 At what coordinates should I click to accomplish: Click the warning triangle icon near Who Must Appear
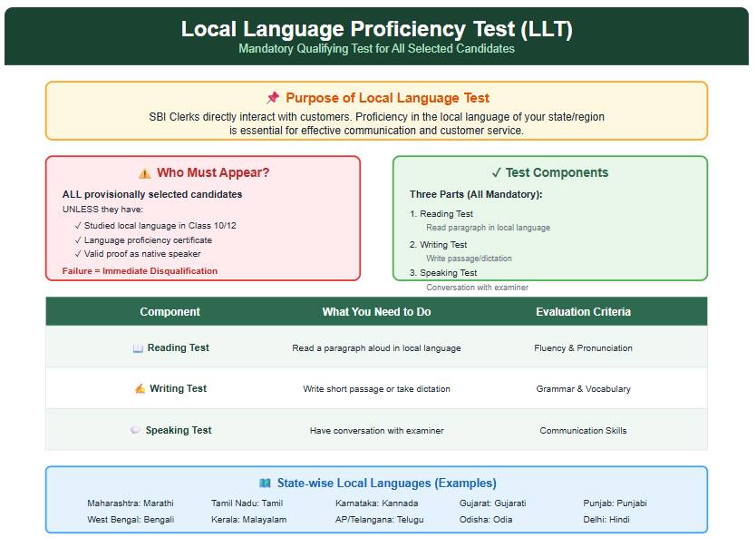145,173
